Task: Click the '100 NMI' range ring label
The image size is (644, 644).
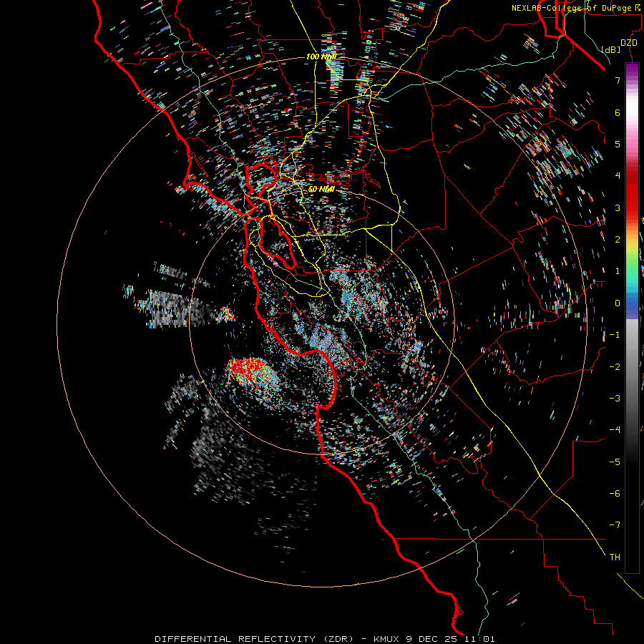Action: coord(321,57)
